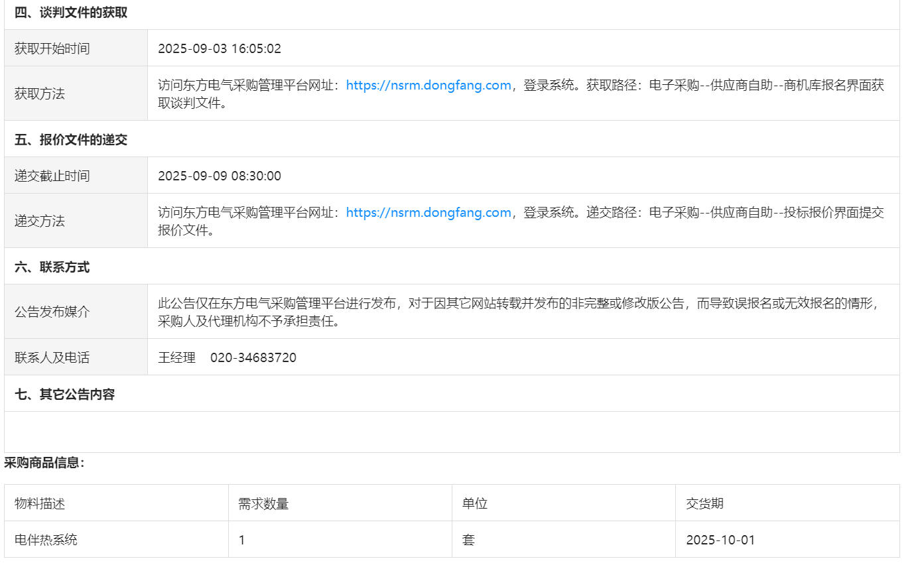Screen dimensions: 924x563
Task: Click the 单位 column header
Action: click(475, 503)
